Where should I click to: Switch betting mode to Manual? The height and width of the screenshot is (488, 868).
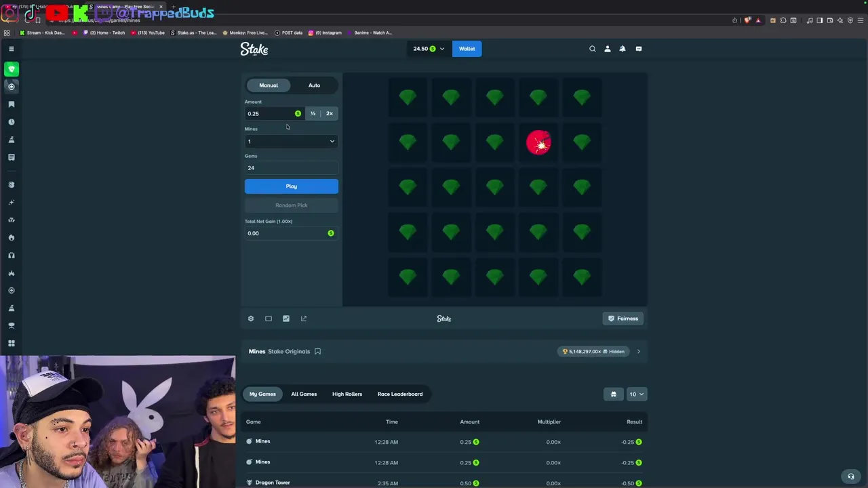pyautogui.click(x=269, y=85)
